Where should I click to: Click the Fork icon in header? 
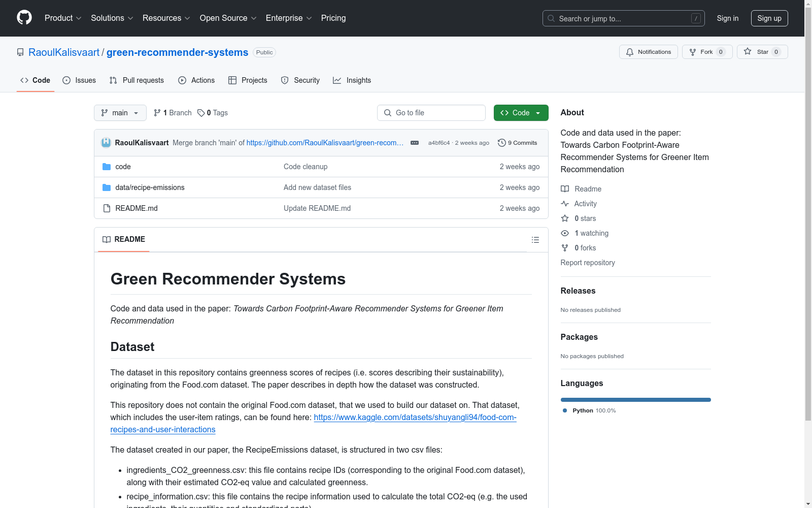click(693, 52)
